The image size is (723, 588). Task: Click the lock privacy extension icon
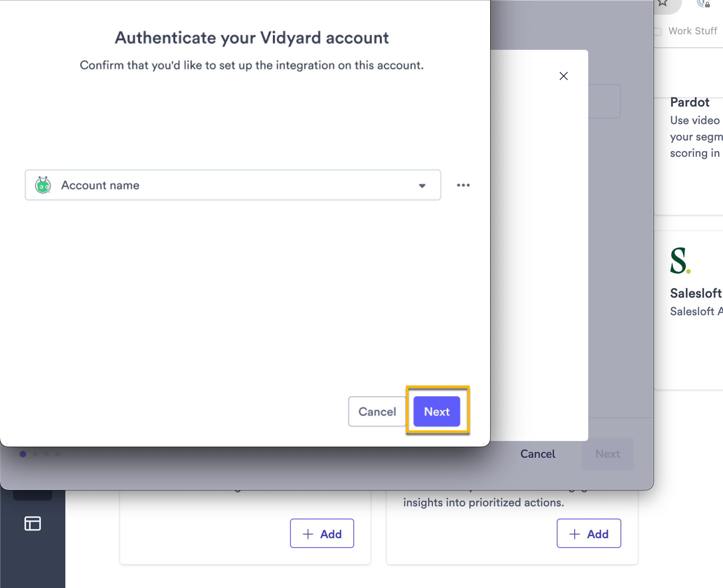[x=704, y=4]
